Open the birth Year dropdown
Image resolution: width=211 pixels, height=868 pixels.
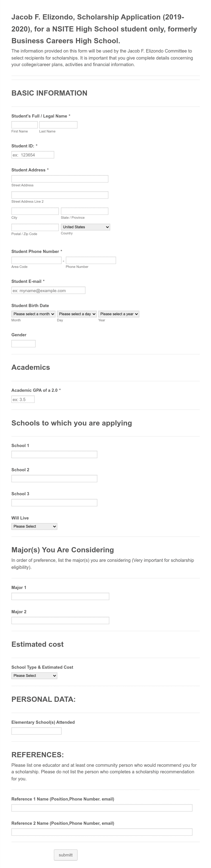pyautogui.click(x=119, y=314)
